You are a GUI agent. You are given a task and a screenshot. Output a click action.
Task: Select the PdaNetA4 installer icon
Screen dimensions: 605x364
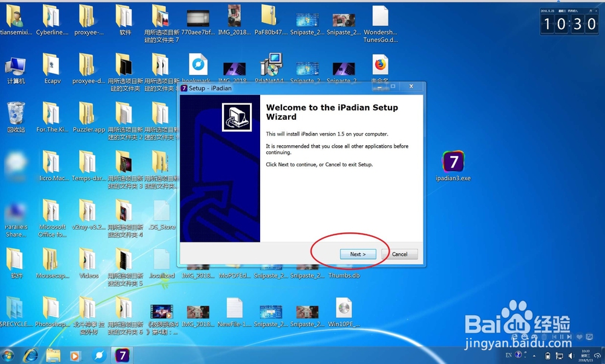click(272, 65)
